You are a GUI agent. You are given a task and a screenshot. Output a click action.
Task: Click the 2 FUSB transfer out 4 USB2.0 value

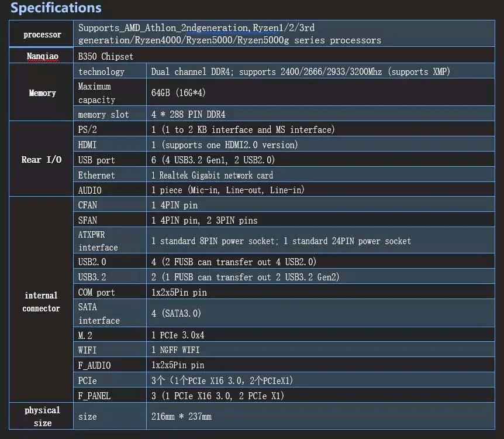pyautogui.click(x=234, y=262)
